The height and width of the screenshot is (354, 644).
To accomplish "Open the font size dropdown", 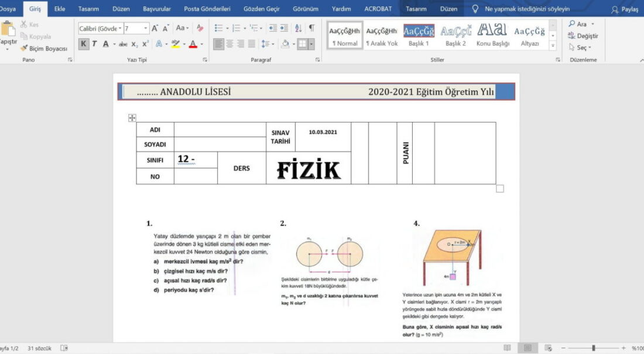I will (145, 28).
